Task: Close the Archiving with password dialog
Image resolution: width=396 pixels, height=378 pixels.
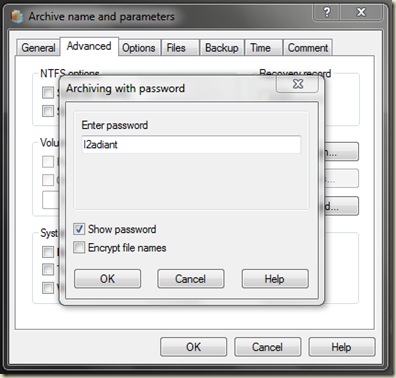Action: (297, 84)
